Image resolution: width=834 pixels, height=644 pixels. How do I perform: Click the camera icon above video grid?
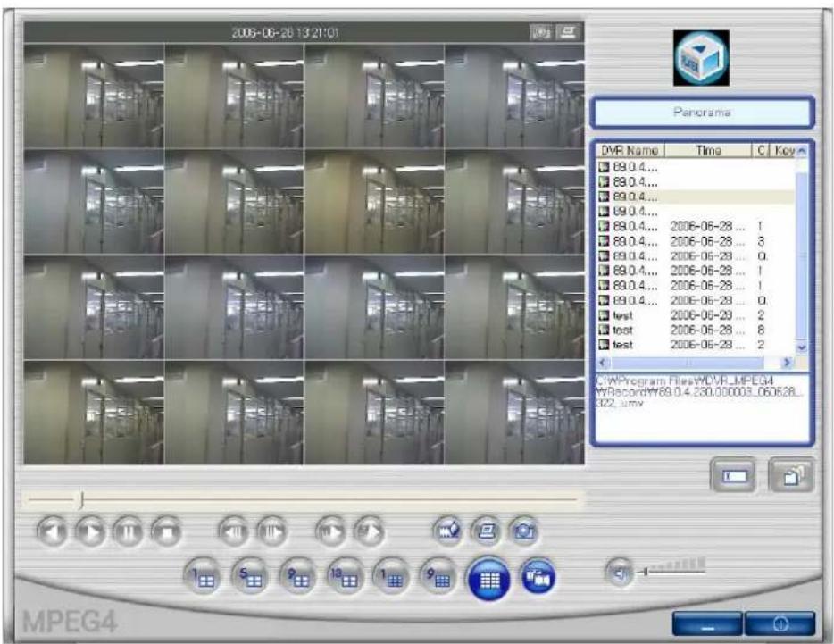[541, 33]
